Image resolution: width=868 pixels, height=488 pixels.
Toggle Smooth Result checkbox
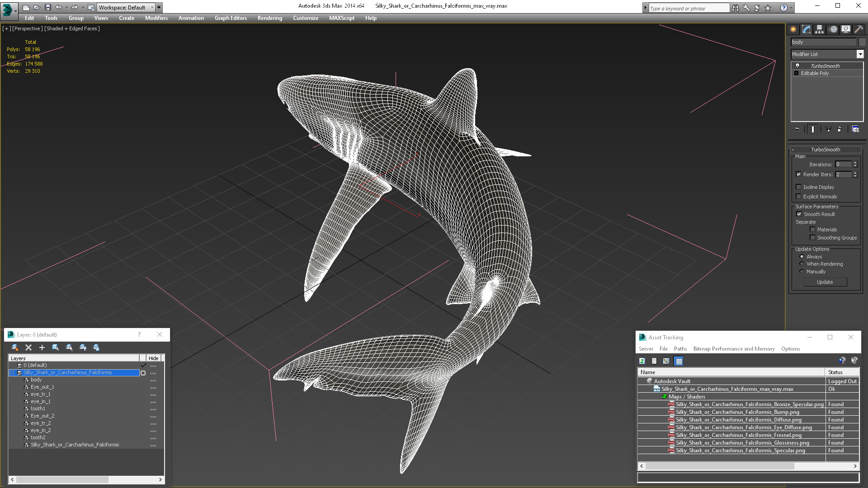click(x=799, y=214)
